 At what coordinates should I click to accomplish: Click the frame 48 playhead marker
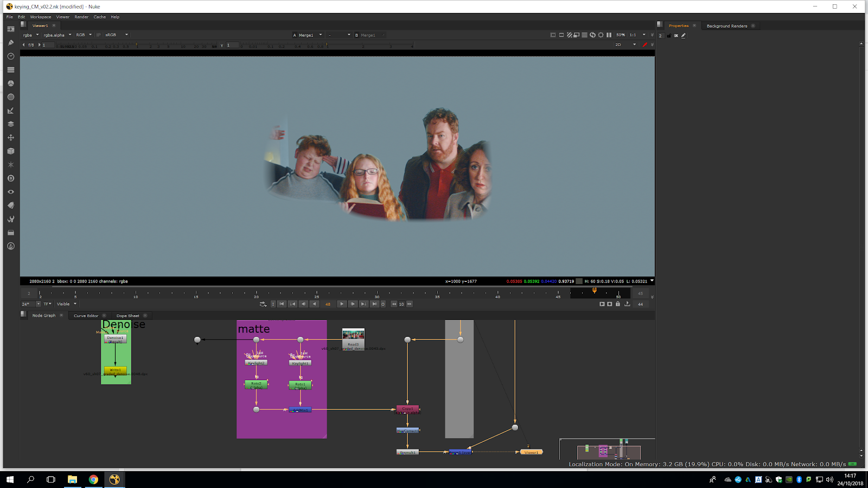point(595,291)
